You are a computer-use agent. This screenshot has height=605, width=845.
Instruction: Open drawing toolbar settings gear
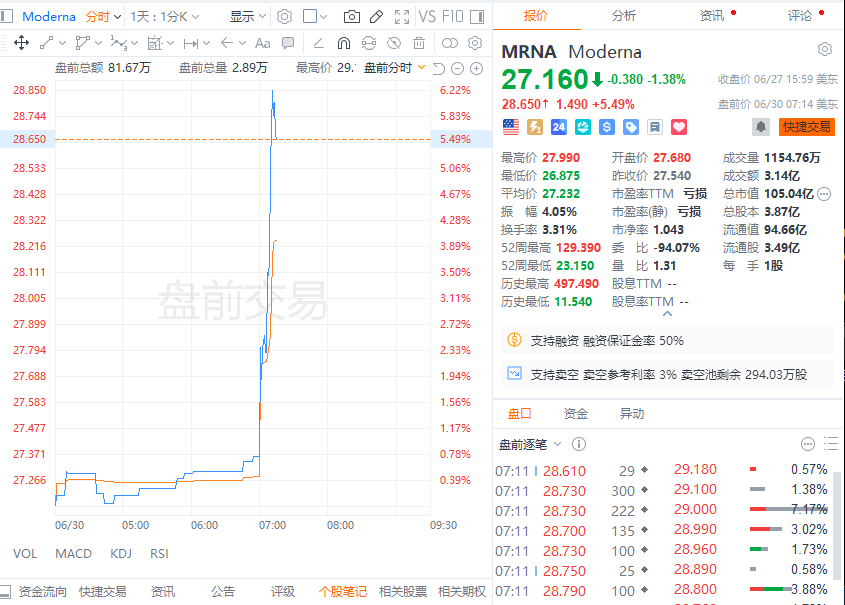(475, 43)
